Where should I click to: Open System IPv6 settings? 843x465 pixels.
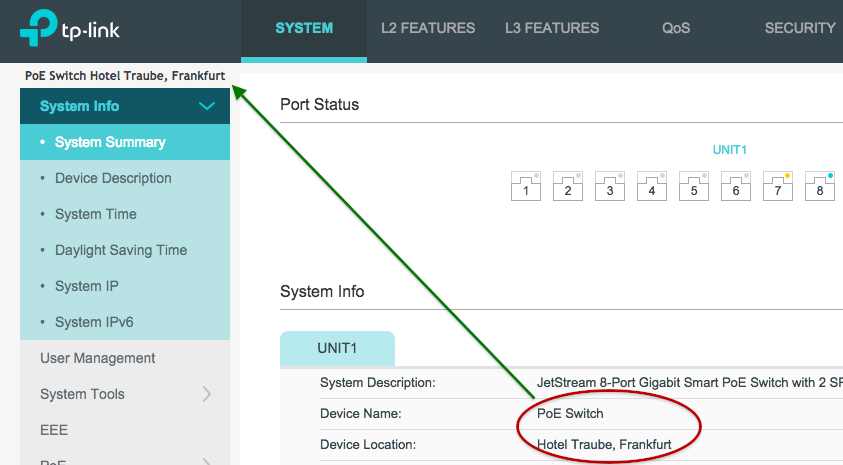coord(125,322)
